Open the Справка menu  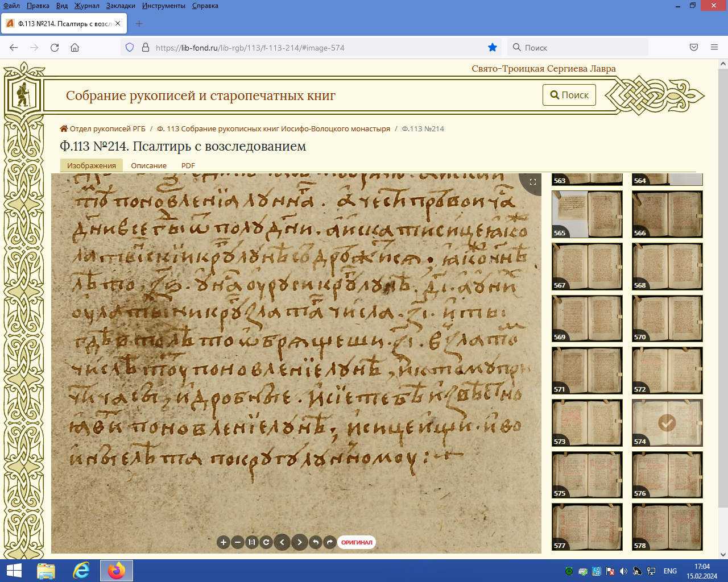tap(205, 6)
